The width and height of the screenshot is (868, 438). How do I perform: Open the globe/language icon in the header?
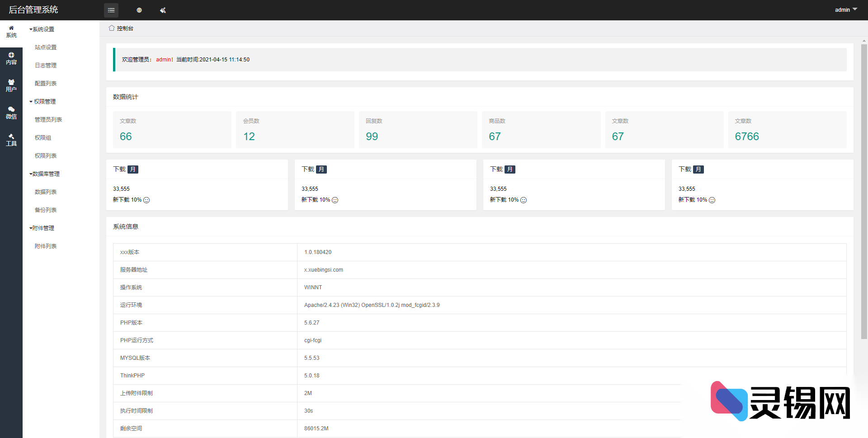click(139, 10)
